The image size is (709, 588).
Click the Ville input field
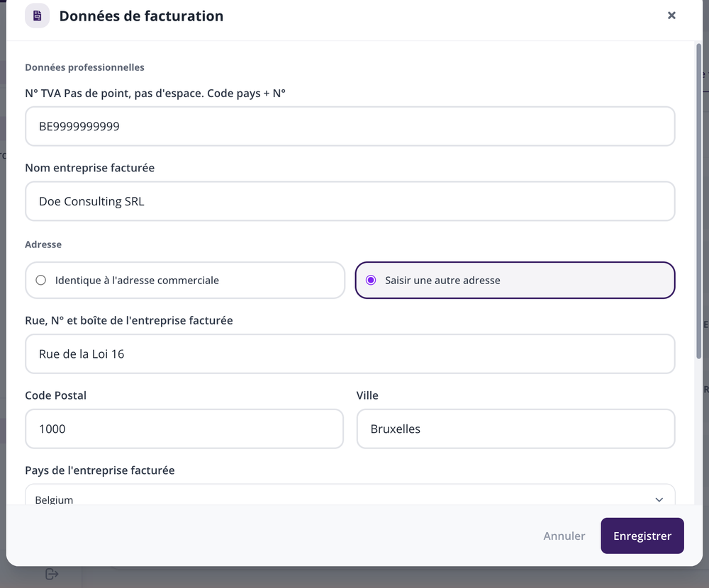tap(516, 429)
